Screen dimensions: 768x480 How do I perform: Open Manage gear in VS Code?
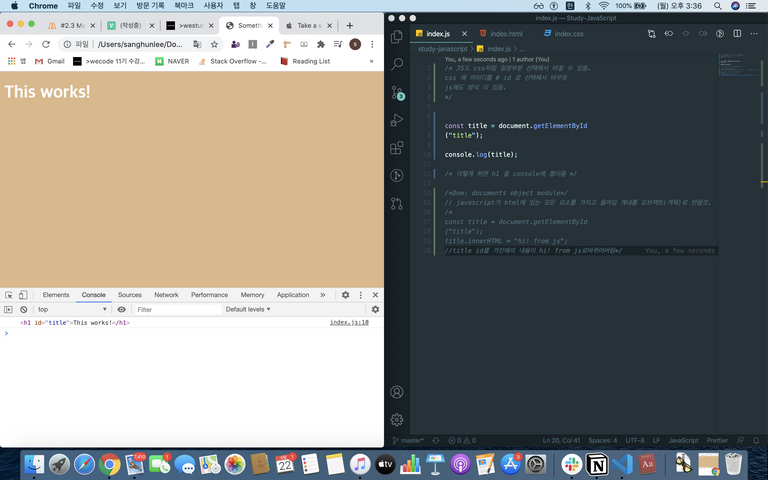(397, 419)
